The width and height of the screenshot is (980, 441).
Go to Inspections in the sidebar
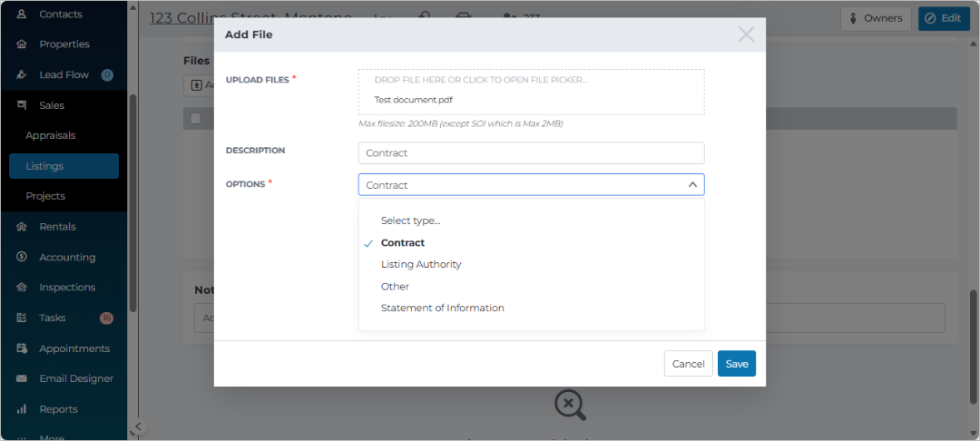[67, 288]
